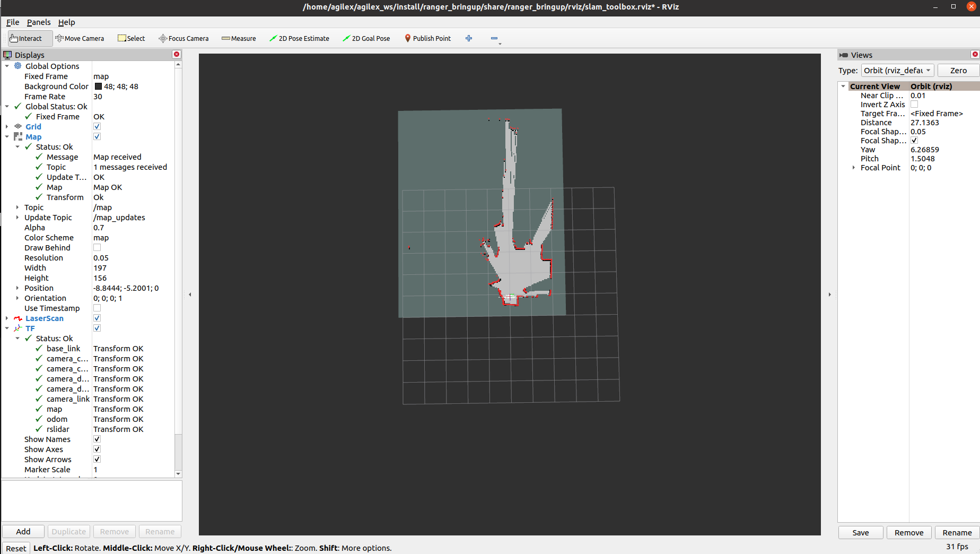Activate the Focus Camera tool
980x554 pixels.
[x=183, y=38]
